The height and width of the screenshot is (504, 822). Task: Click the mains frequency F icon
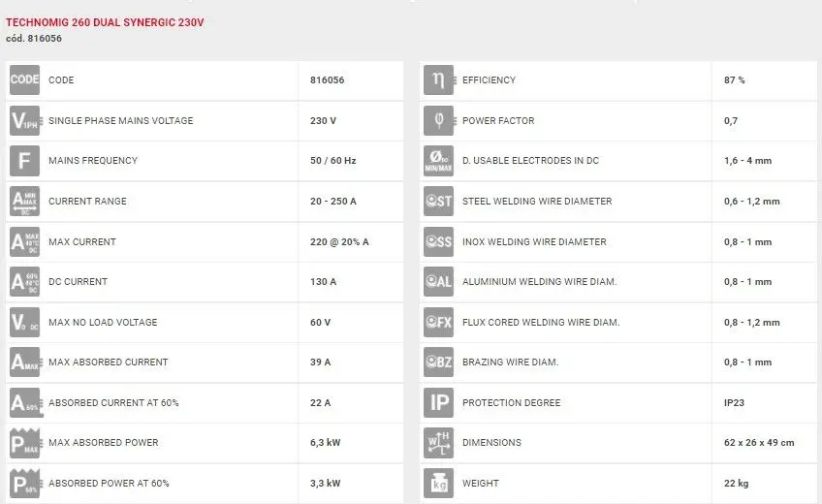click(24, 161)
